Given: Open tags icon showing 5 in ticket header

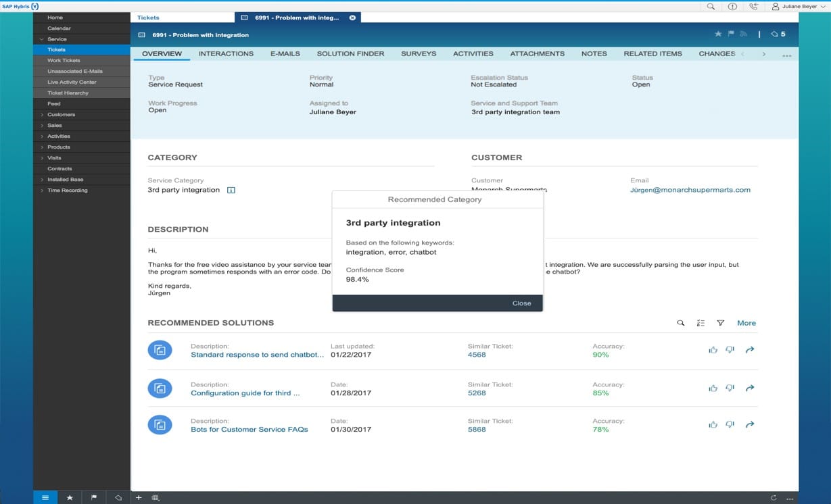Looking at the screenshot, I should [x=778, y=34].
